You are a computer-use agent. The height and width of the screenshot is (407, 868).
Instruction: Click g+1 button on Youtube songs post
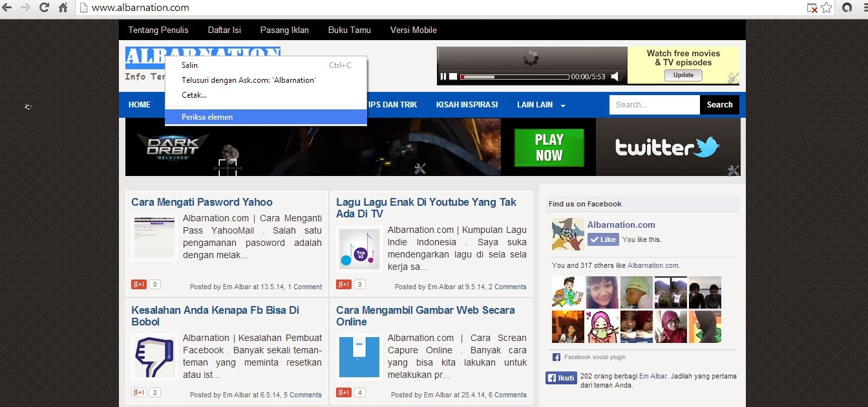(344, 284)
